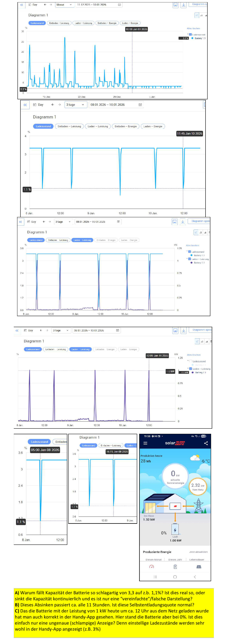Tap the charging battery icon showing Lädt

pos(175,529)
